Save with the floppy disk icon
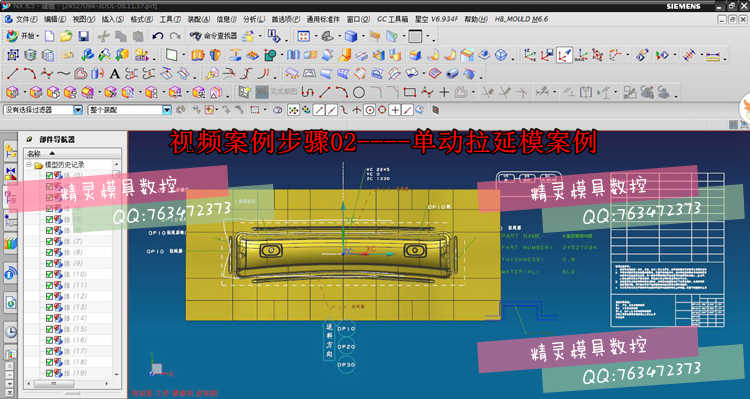Image resolution: width=750 pixels, height=399 pixels. tap(83, 36)
